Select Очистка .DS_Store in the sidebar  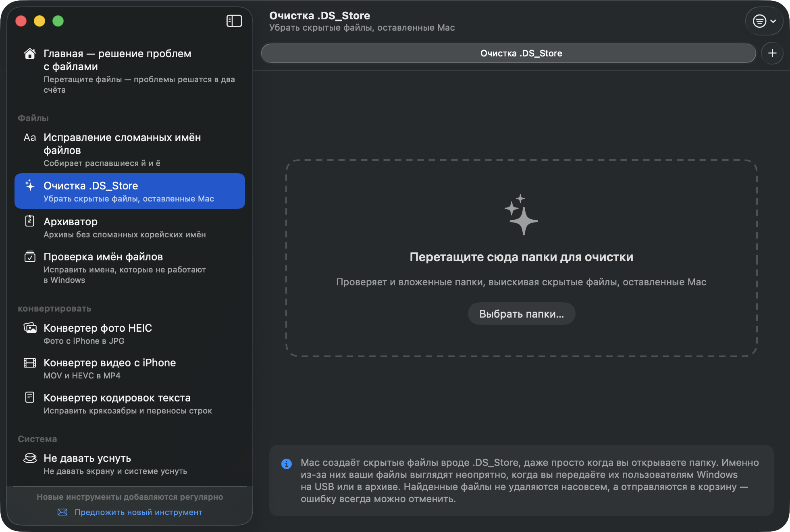click(130, 191)
